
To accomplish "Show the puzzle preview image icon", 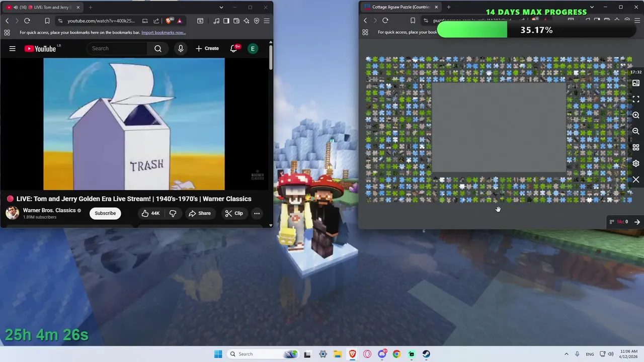I will pos(636,83).
